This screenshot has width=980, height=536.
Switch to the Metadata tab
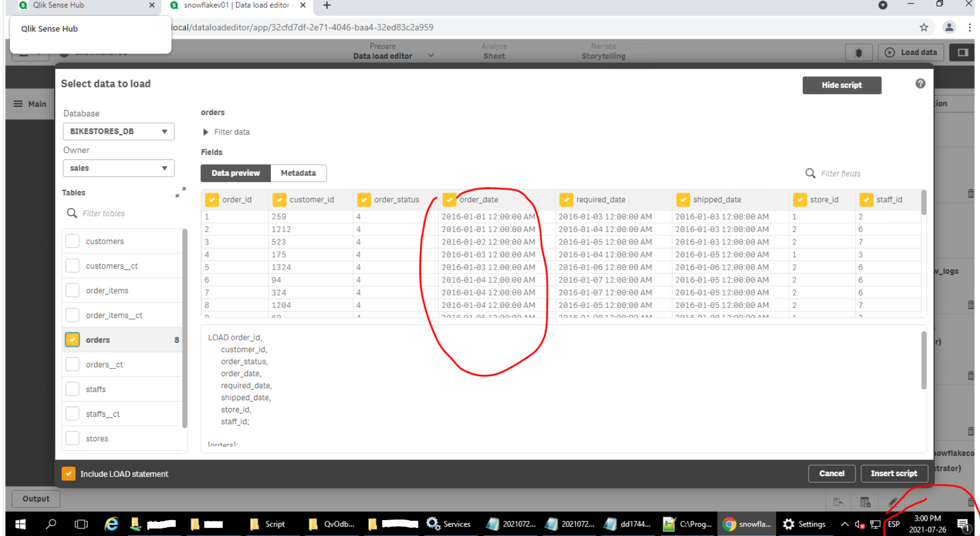coord(298,173)
